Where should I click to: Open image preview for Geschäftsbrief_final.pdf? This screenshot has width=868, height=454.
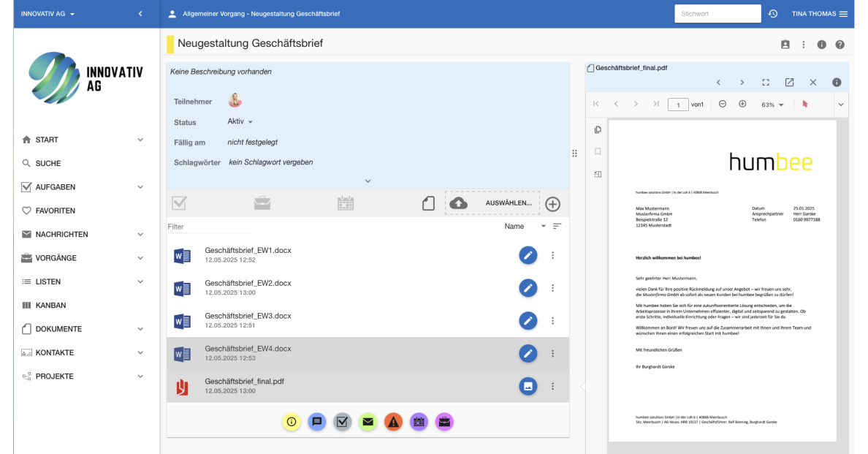click(x=528, y=386)
